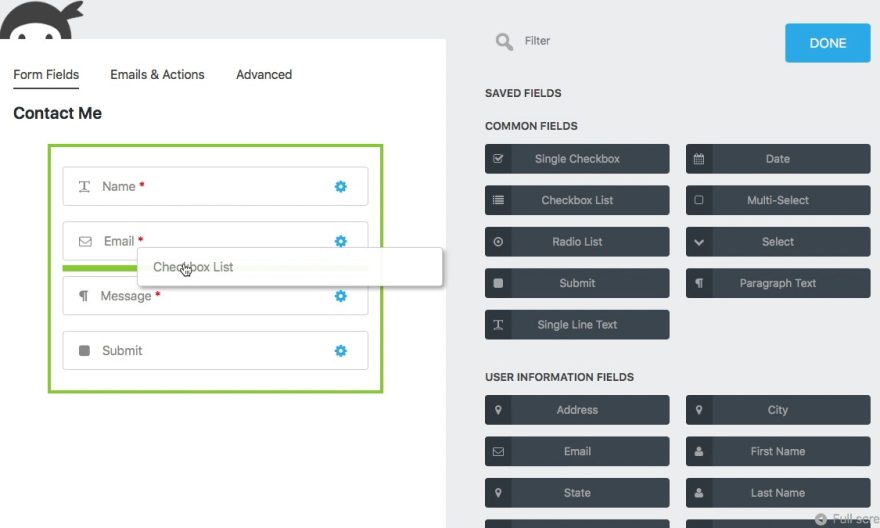Click the pin icon on State field
The image size is (880, 528).
498,493
